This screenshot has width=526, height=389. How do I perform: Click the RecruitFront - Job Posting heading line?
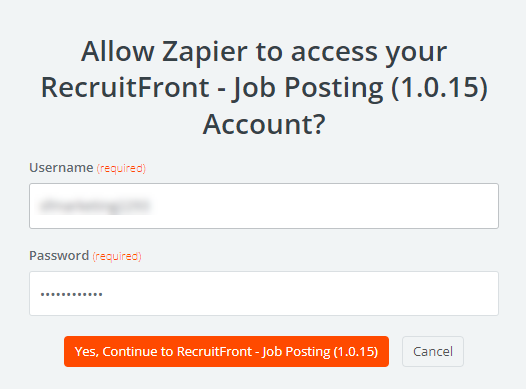[x=264, y=88]
